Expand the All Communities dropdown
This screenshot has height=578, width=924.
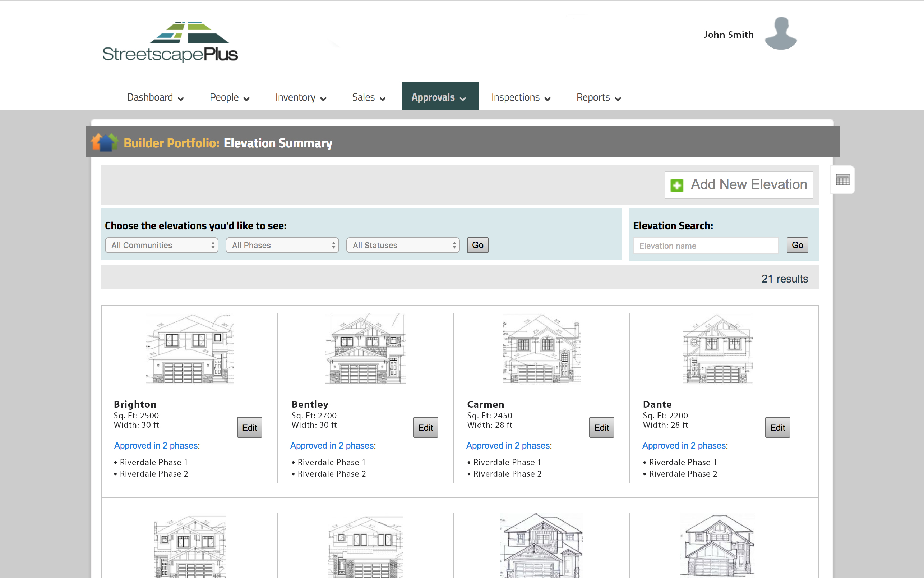(x=161, y=245)
